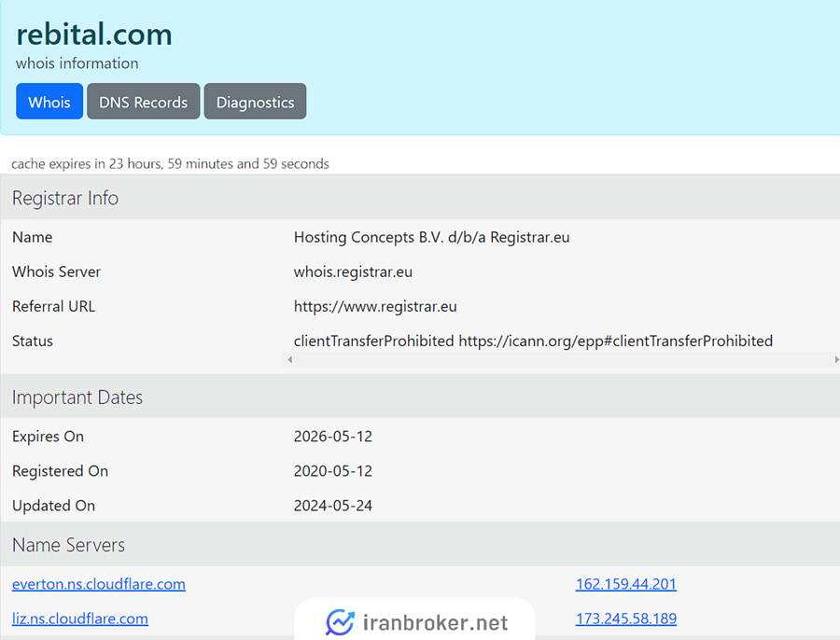This screenshot has width=840, height=640.
Task: Click the right scroll arrow under Status
Action: (x=836, y=359)
